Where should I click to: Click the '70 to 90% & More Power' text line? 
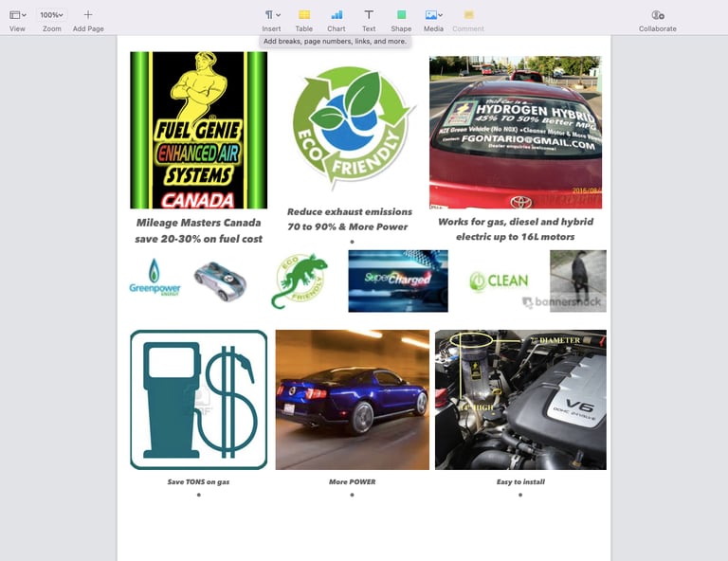click(348, 226)
